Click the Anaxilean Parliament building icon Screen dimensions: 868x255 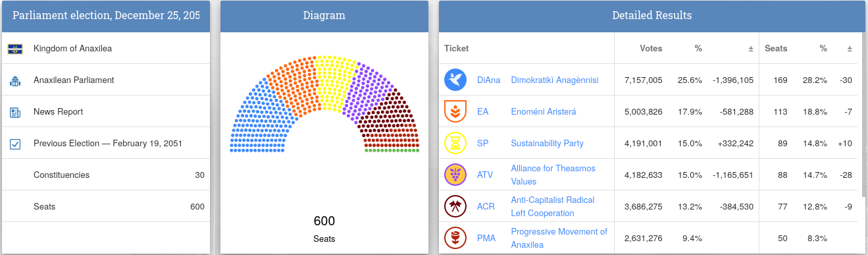[x=15, y=80]
